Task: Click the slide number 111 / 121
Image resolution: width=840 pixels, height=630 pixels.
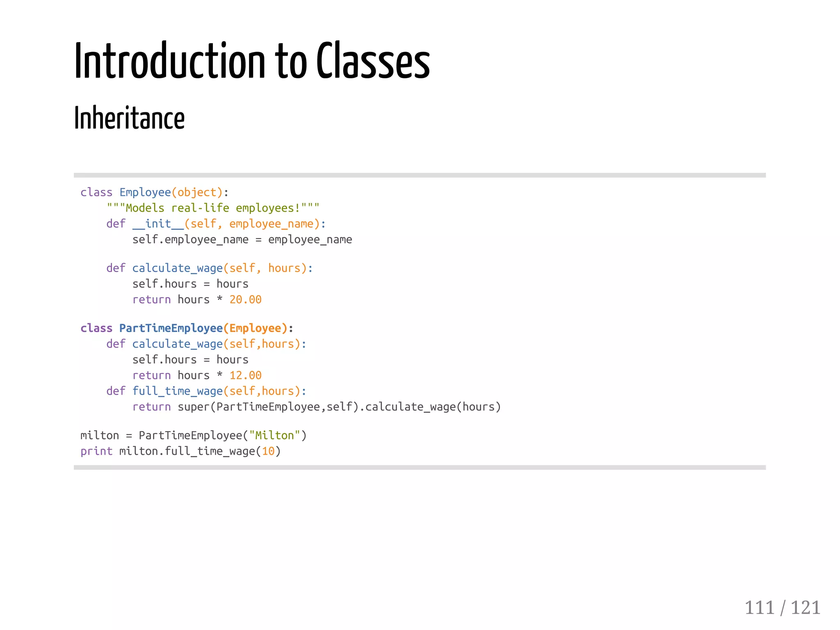Action: (x=782, y=607)
